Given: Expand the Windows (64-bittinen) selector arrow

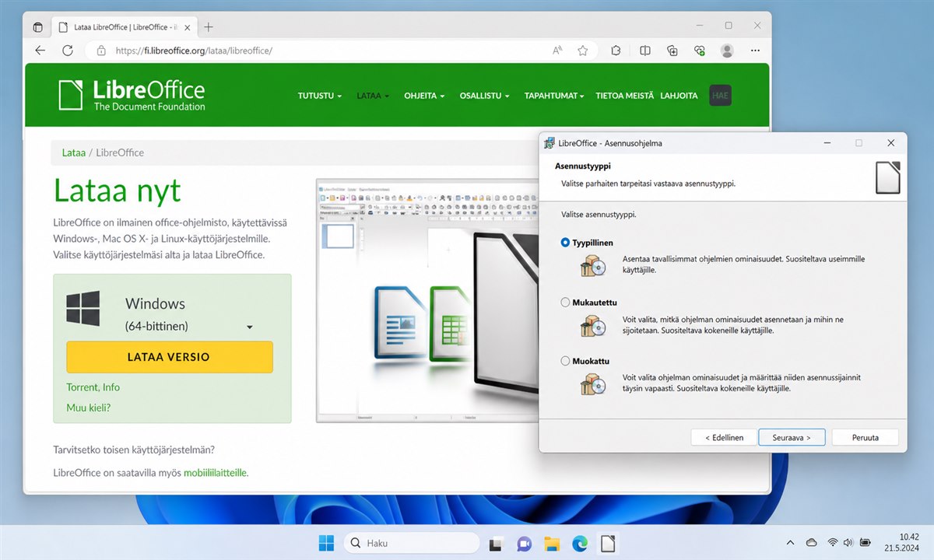Looking at the screenshot, I should (249, 327).
